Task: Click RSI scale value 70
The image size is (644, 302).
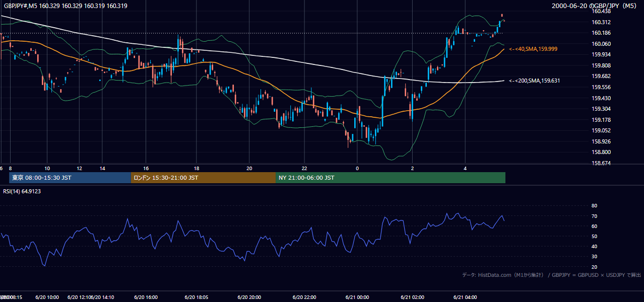Action: point(594,216)
